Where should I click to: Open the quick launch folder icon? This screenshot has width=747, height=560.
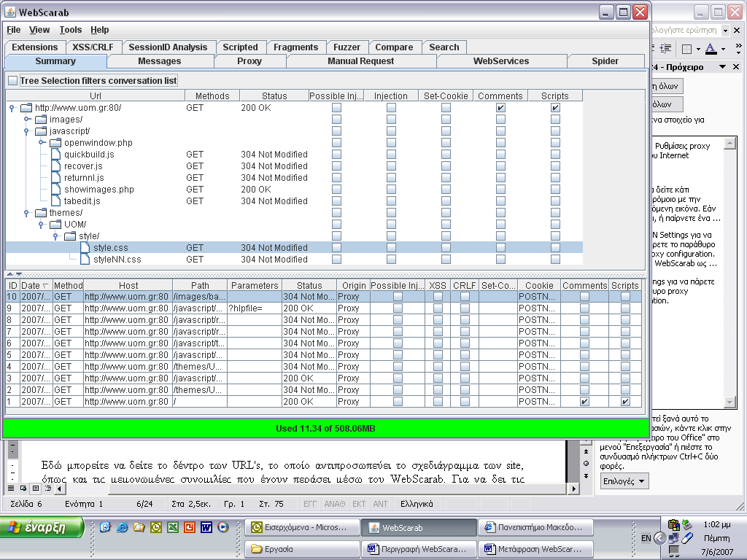pyautogui.click(x=139, y=527)
